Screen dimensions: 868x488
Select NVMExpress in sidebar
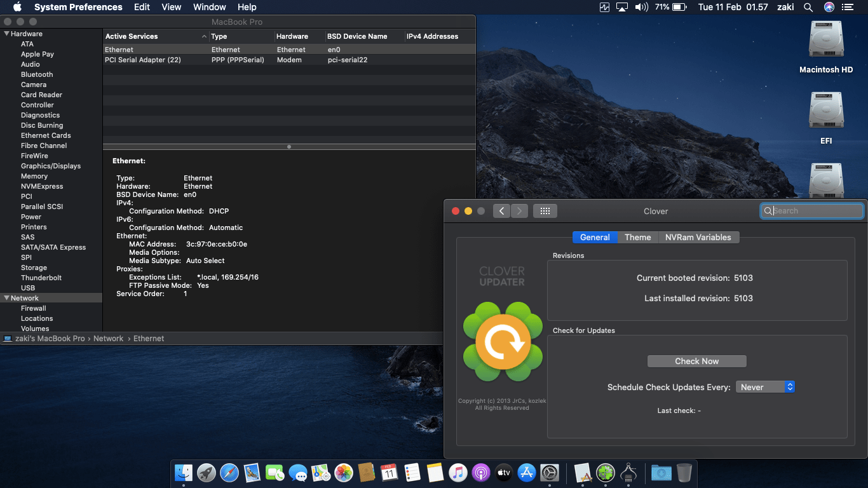coord(42,186)
